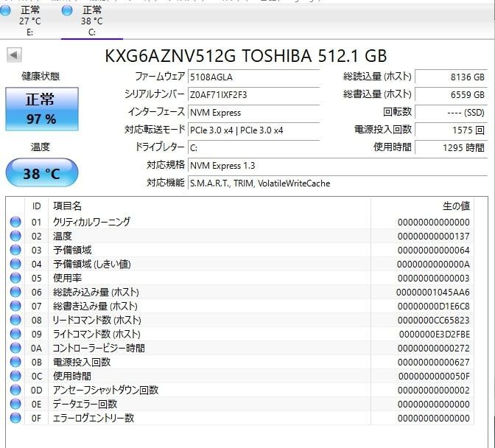The width and height of the screenshot is (495, 448).
Task: Click status orb for ID 04 row
Action: tap(15, 264)
